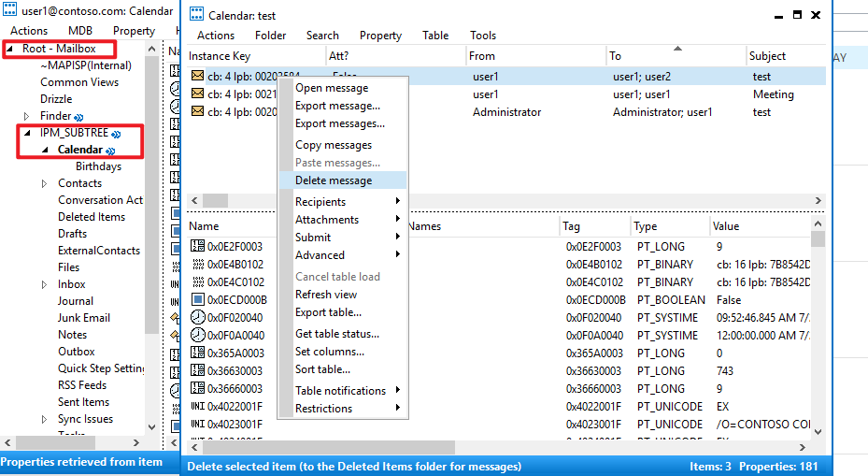
Task: Open the Folder menu in Calendar window
Action: tap(270, 36)
